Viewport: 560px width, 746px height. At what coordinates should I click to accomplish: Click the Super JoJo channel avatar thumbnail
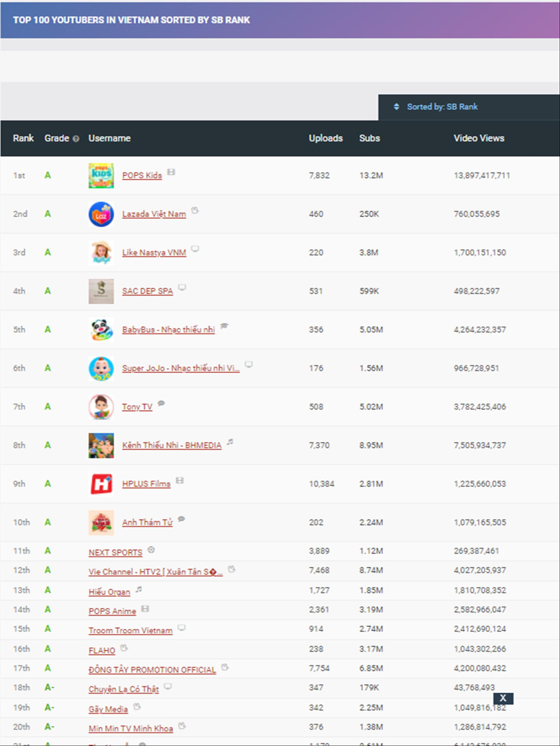101,369
